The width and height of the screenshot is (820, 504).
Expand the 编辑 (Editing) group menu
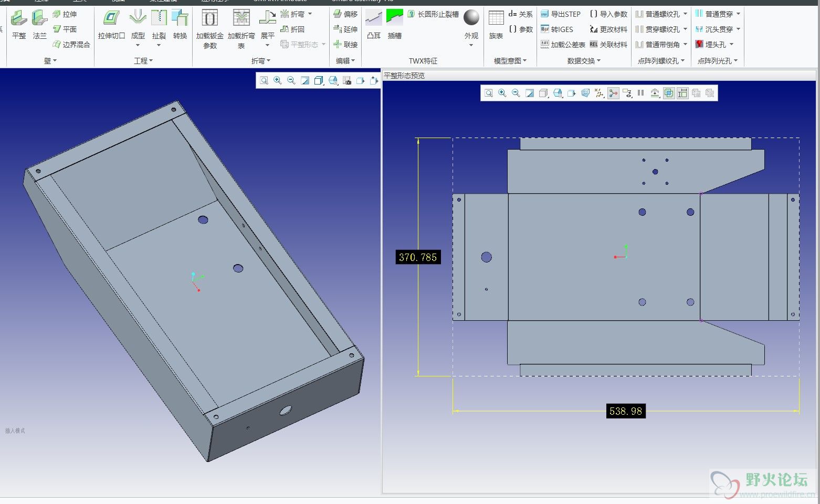point(345,61)
